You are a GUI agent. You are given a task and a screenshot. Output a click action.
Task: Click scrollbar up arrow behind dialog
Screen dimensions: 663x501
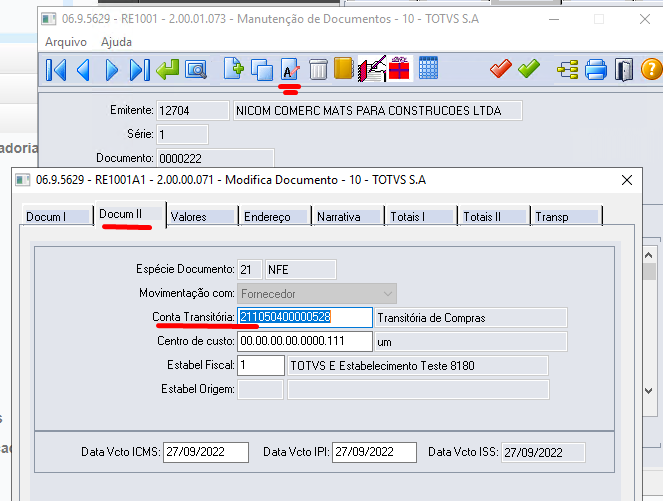click(x=649, y=255)
